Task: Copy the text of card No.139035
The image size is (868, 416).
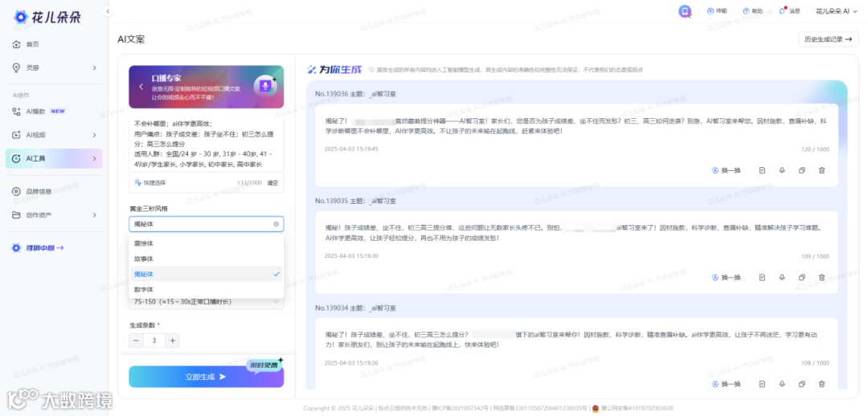Action: coord(801,277)
